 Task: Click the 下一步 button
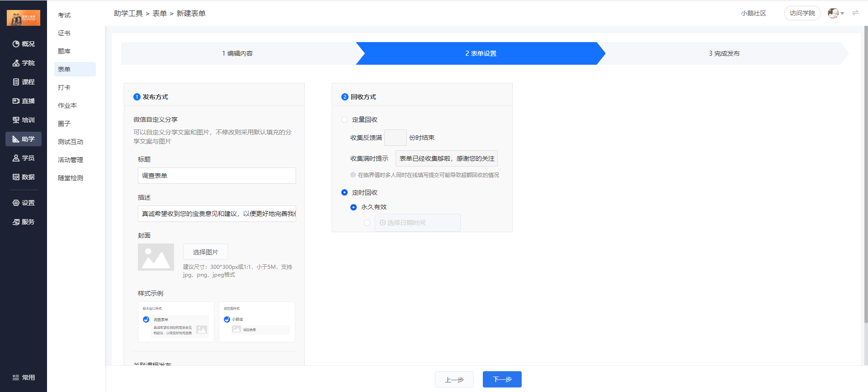pyautogui.click(x=502, y=379)
